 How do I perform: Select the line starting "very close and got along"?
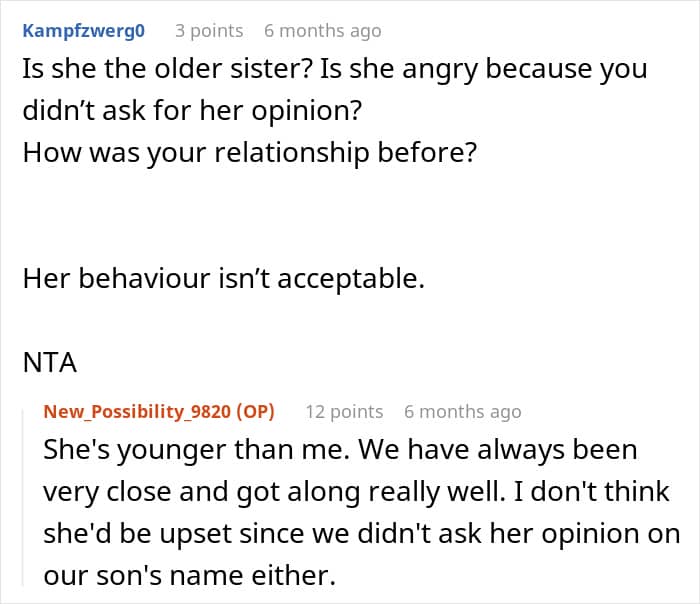pos(356,492)
